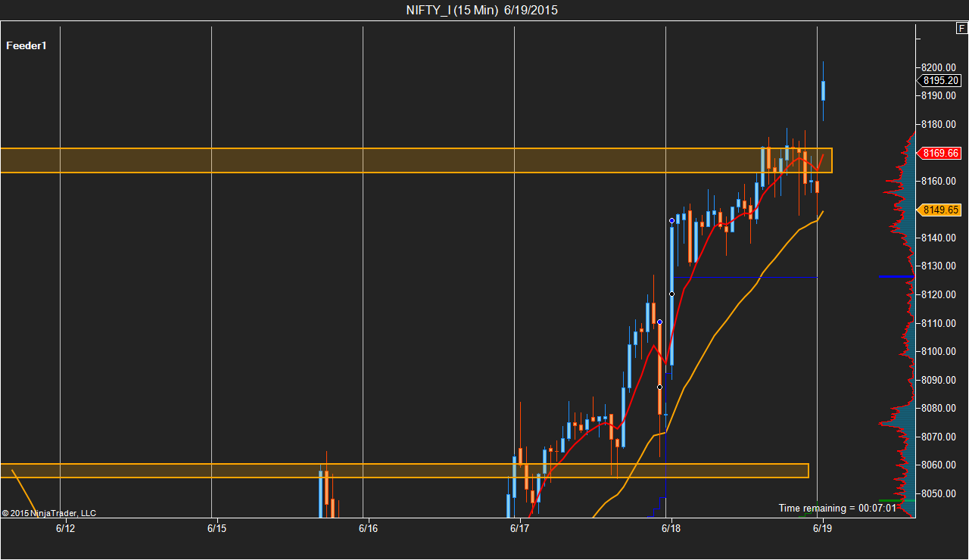Select the blue horizontal line near 8126

click(x=746, y=277)
